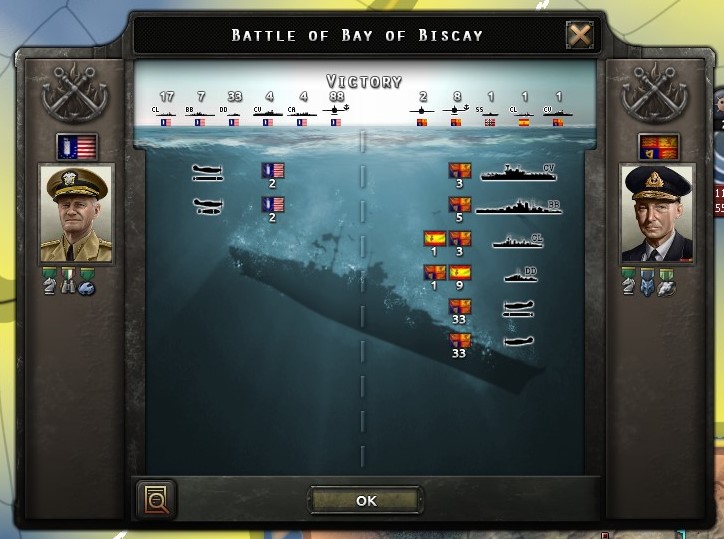Click the sunk DD destroyer silhouette

click(521, 274)
